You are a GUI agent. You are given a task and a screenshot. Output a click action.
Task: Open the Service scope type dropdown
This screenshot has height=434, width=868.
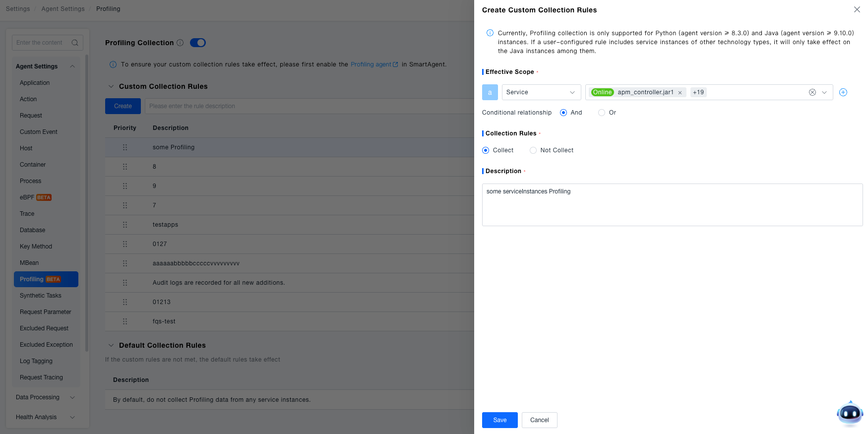click(x=542, y=92)
